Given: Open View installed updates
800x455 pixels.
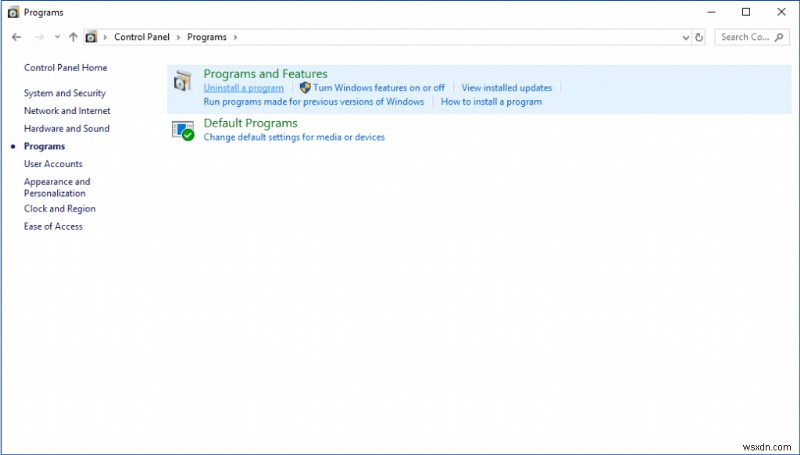Looking at the screenshot, I should (x=507, y=88).
